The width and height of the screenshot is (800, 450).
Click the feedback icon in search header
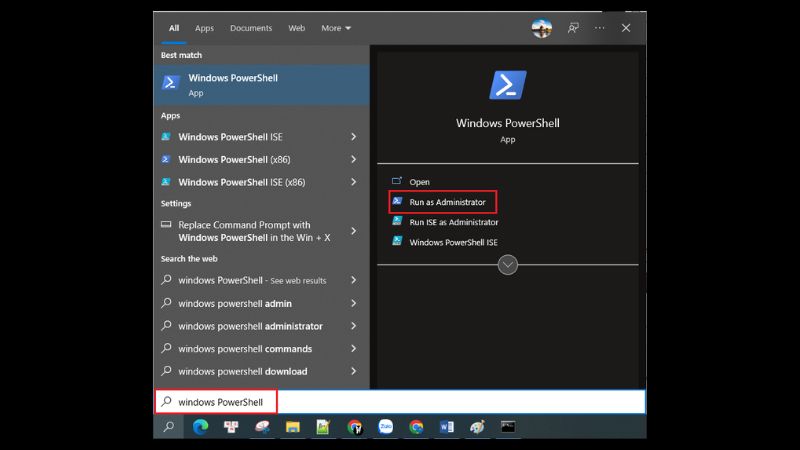point(573,28)
